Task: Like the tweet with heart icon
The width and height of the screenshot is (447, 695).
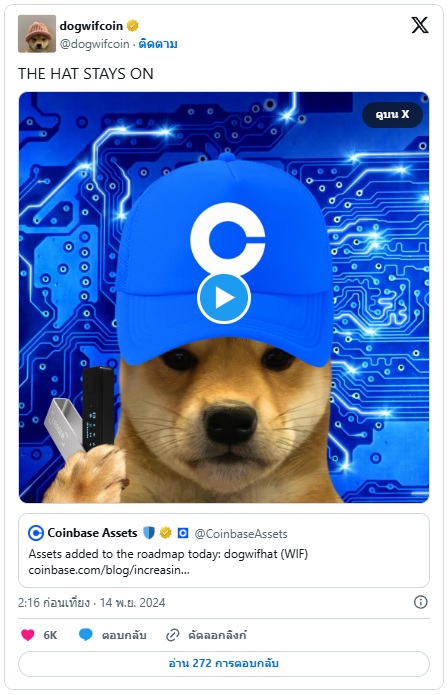Action: pyautogui.click(x=27, y=635)
